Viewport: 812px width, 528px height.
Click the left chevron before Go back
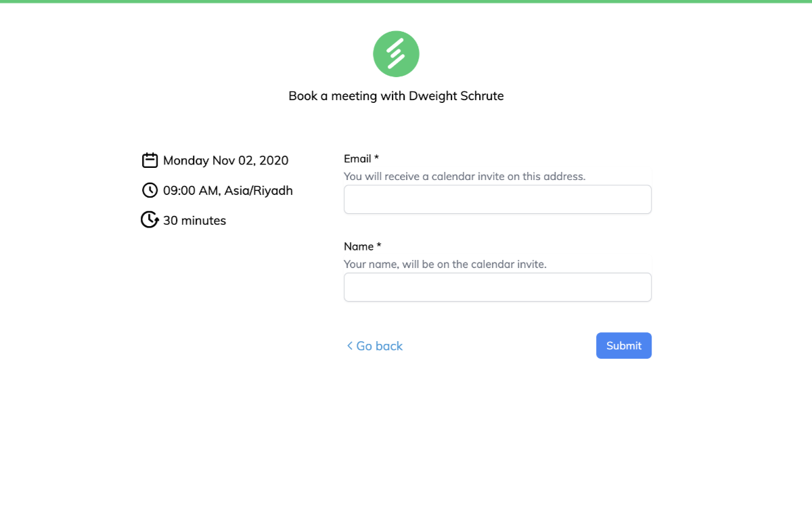tap(350, 346)
